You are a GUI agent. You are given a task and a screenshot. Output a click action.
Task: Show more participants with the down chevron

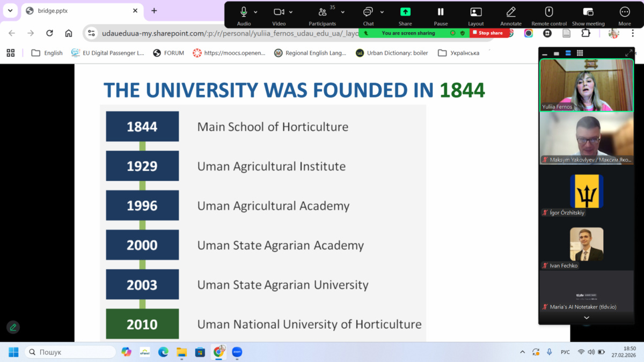[x=586, y=317]
